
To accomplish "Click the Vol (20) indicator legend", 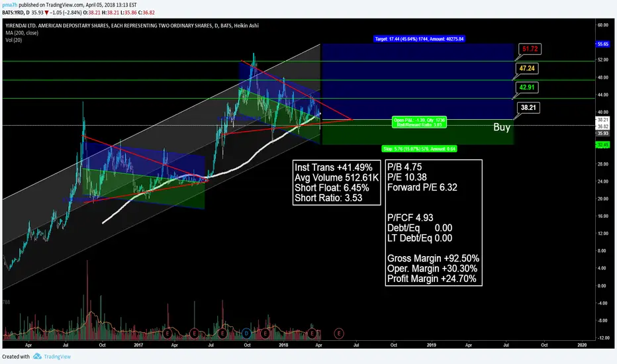I will tap(14, 40).
